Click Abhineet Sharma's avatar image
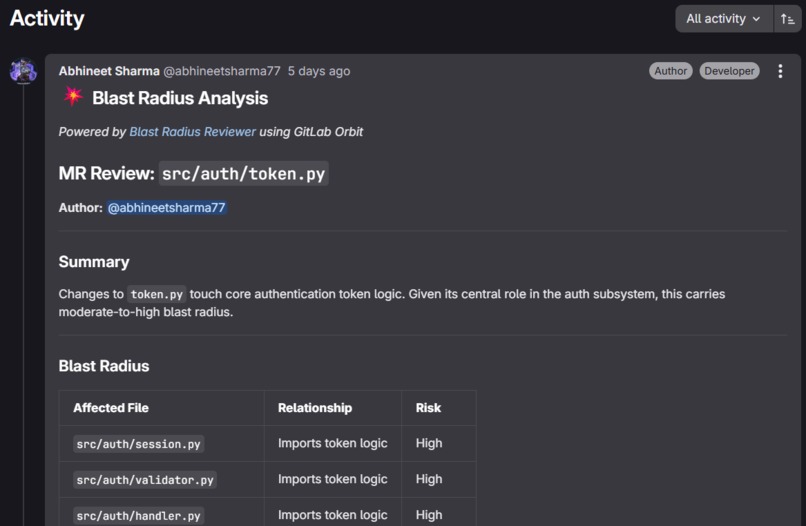806x526 pixels. [x=23, y=71]
